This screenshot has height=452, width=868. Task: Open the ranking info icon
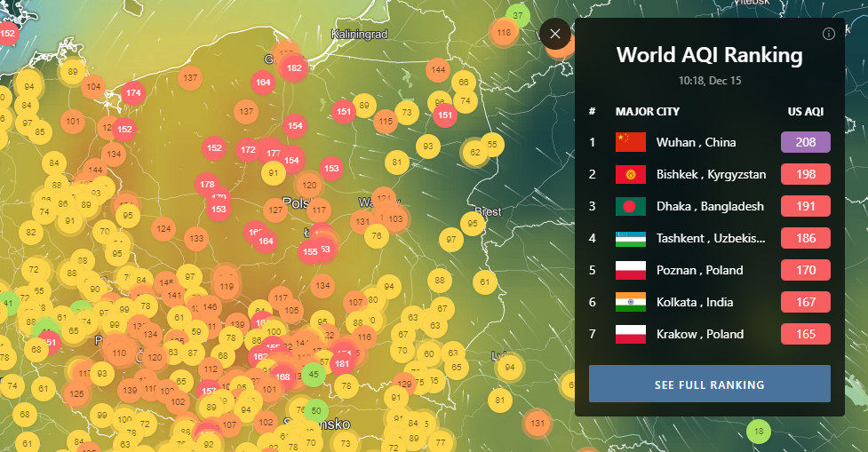pos(828,35)
